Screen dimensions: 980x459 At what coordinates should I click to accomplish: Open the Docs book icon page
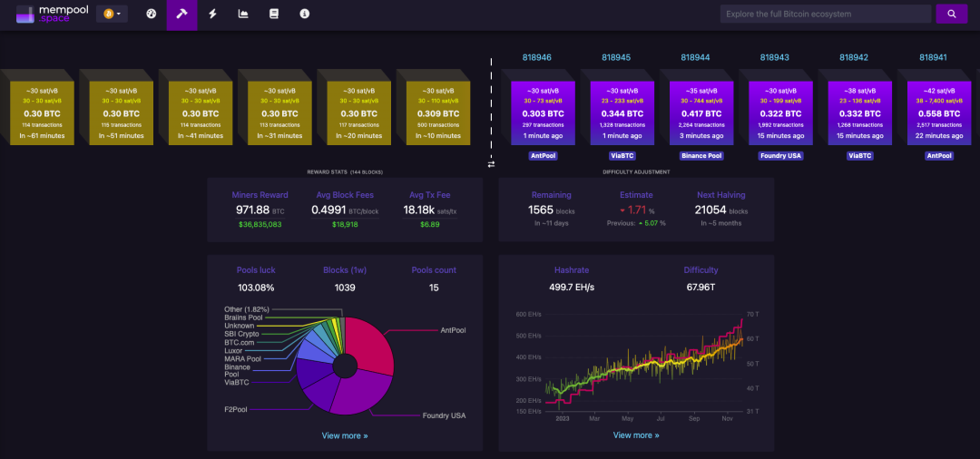click(274, 15)
